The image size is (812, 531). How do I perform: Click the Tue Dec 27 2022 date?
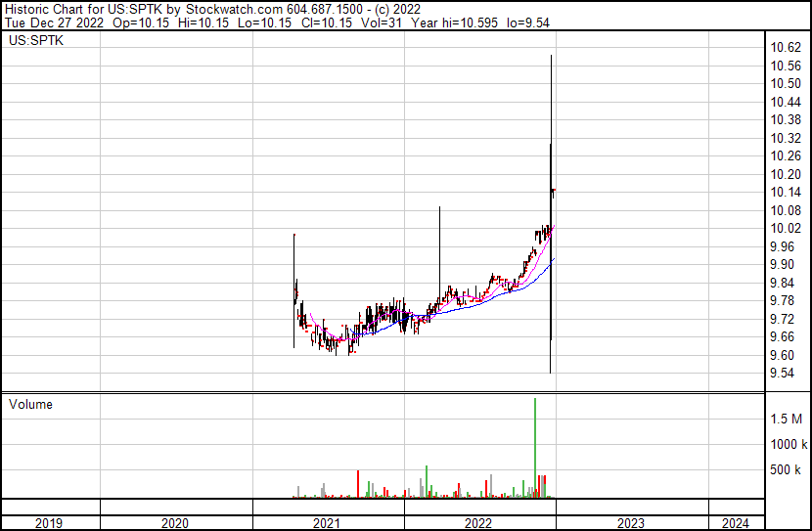(55, 22)
